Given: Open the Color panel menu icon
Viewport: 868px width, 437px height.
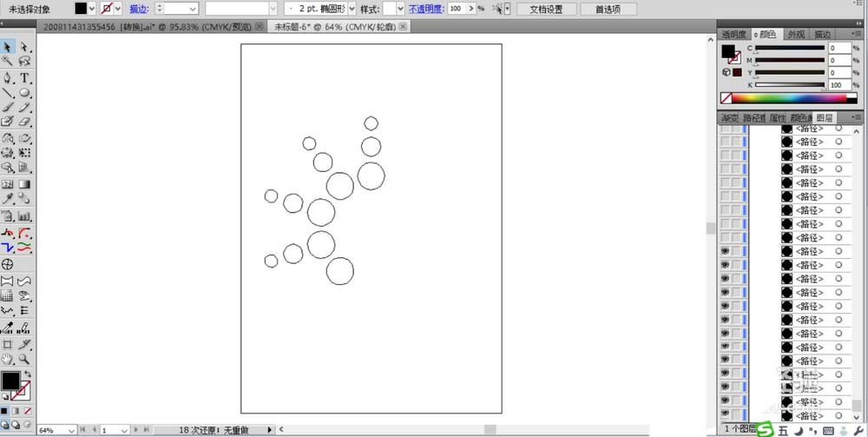Looking at the screenshot, I should pyautogui.click(x=858, y=35).
